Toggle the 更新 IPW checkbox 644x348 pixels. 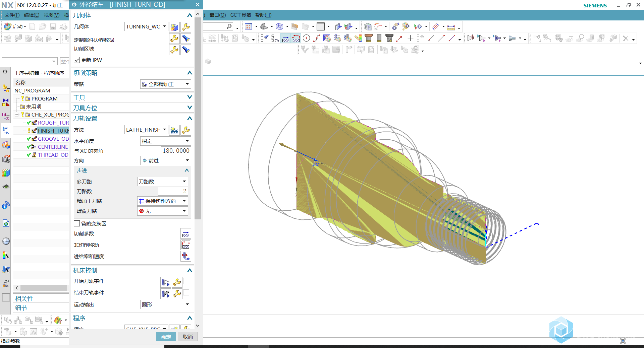77,60
